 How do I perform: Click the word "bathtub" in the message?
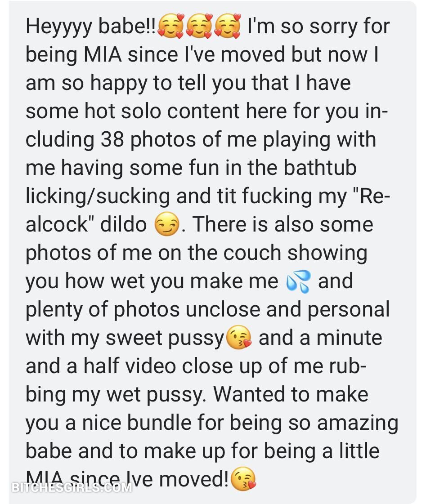coord(320,168)
